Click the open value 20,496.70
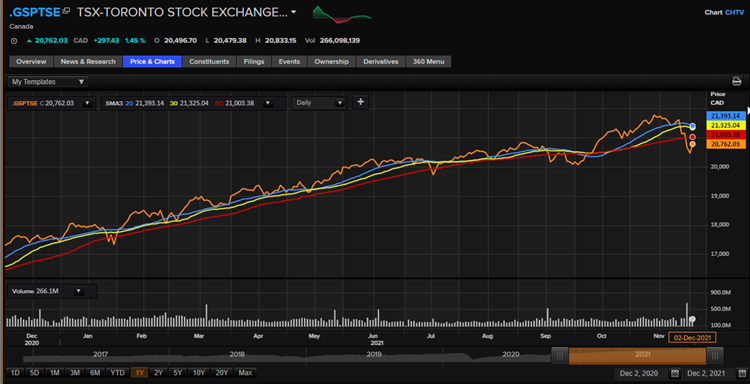The width and height of the screenshot is (750, 384). 180,41
